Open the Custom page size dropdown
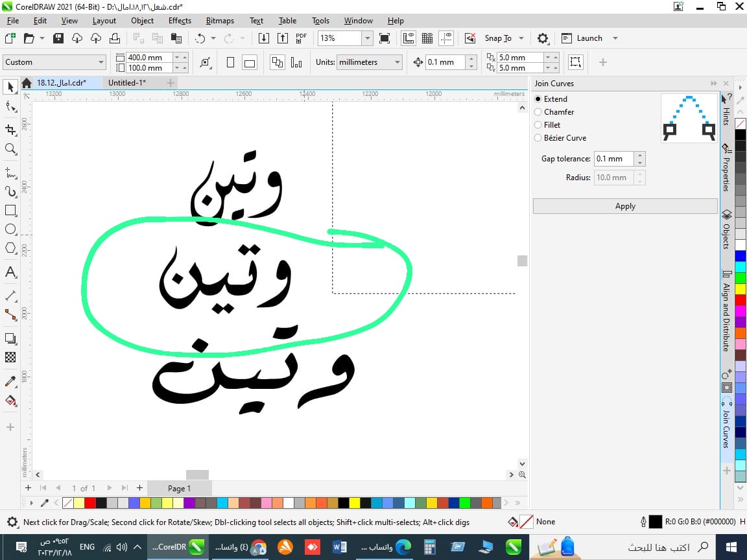This screenshot has height=560, width=747. coord(101,62)
